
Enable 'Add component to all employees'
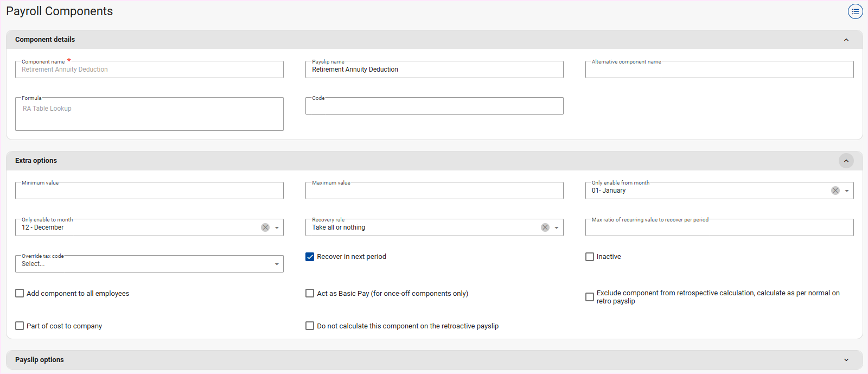click(x=20, y=293)
